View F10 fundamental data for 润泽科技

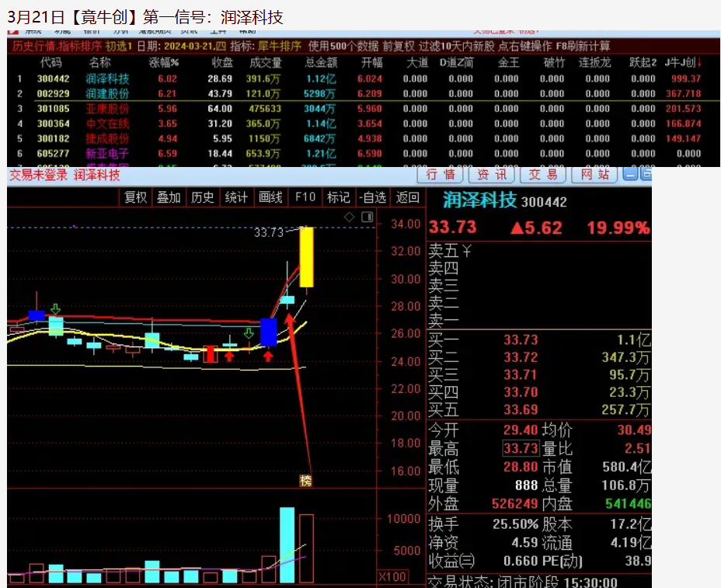304,197
